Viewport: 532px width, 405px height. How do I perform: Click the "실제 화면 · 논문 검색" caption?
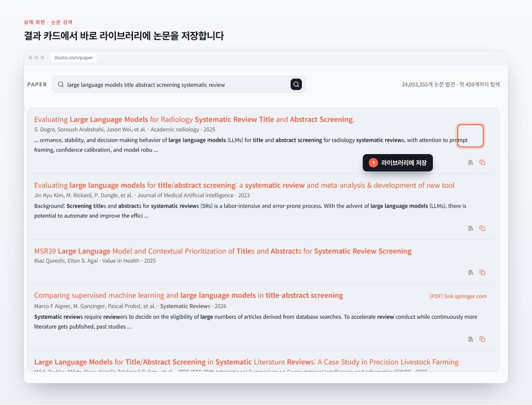[48, 22]
